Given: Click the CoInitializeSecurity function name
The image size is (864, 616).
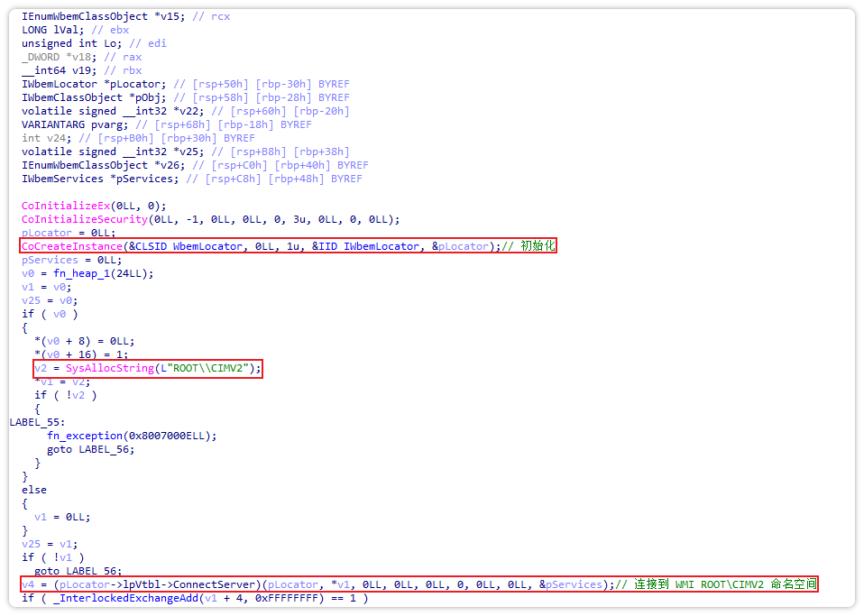Looking at the screenshot, I should click(84, 219).
